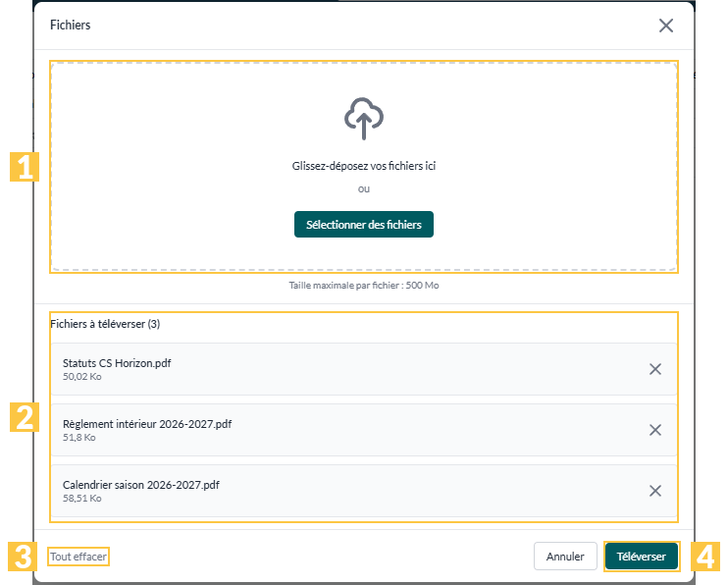
Task: Click the Fichiers dialog title
Action: click(70, 26)
